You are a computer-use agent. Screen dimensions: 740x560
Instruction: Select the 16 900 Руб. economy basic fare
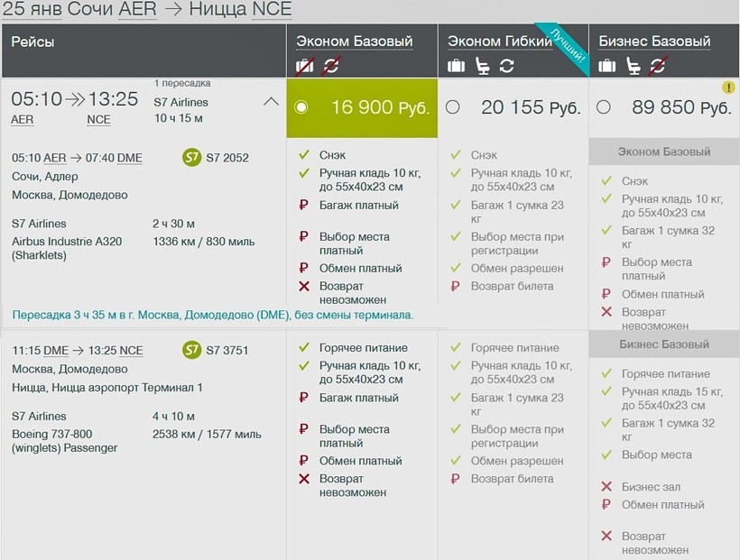click(x=301, y=107)
